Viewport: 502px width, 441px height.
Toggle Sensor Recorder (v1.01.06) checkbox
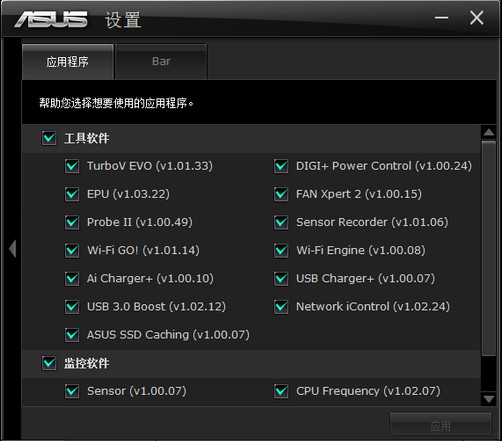tap(281, 222)
